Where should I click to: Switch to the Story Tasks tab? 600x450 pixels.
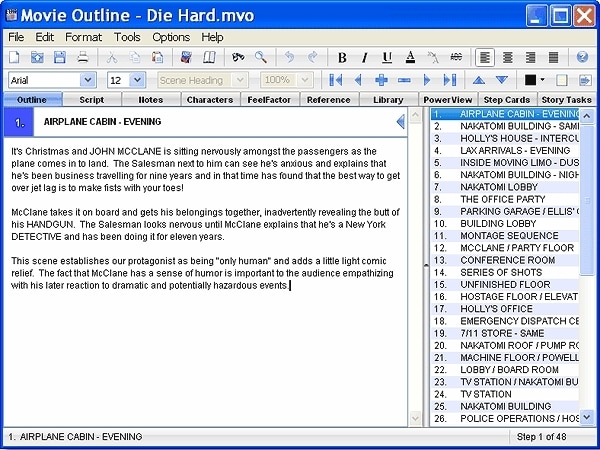567,99
